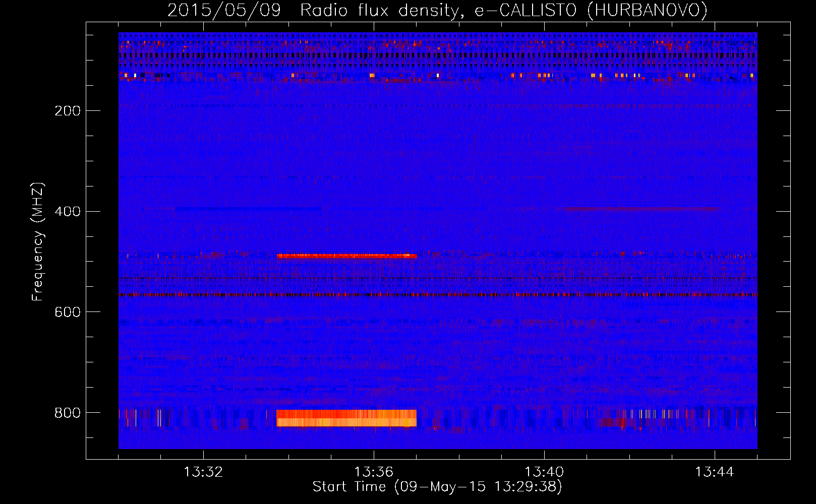Select the 600 frequency tick label

67,312
